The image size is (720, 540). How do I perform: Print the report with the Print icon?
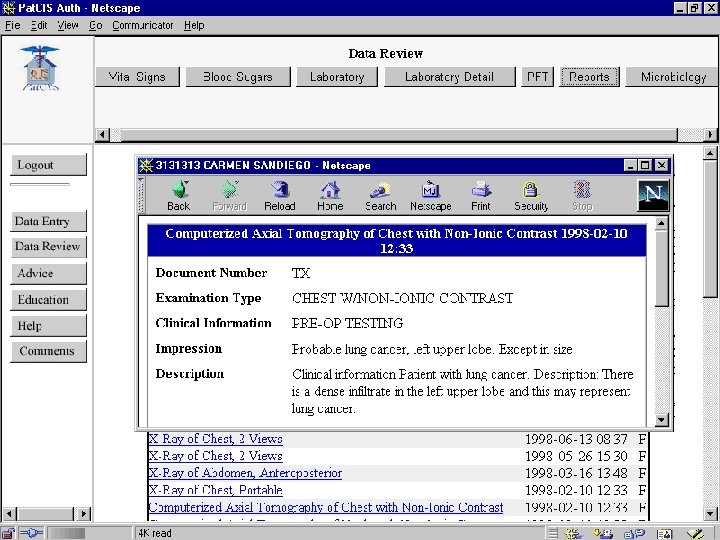point(481,196)
